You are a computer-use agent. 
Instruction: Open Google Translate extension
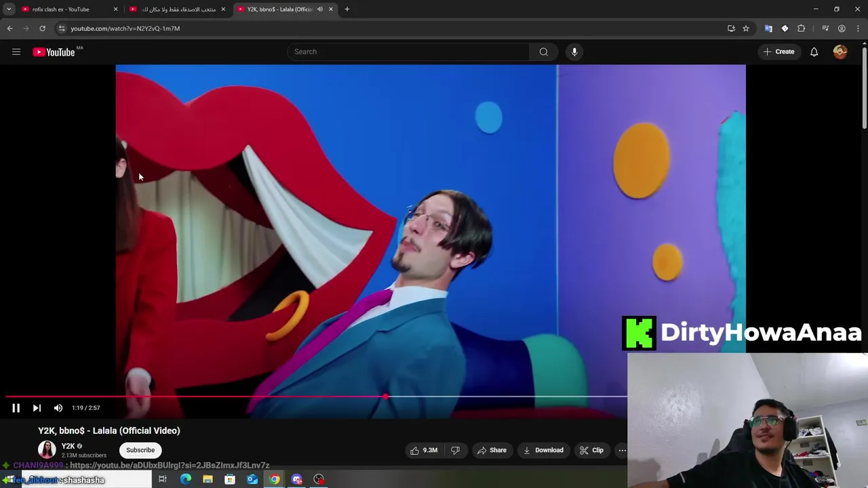tap(768, 28)
